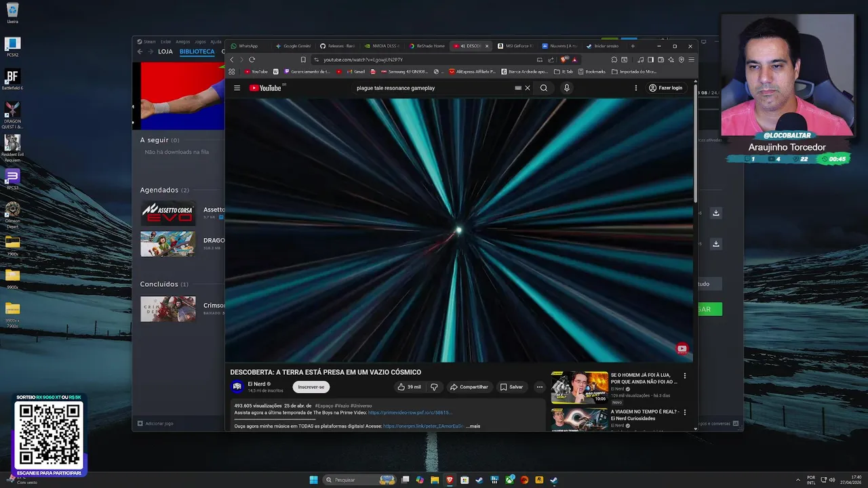Open YouTube settings three-dot menu near login
The height and width of the screenshot is (488, 868).
(x=636, y=88)
